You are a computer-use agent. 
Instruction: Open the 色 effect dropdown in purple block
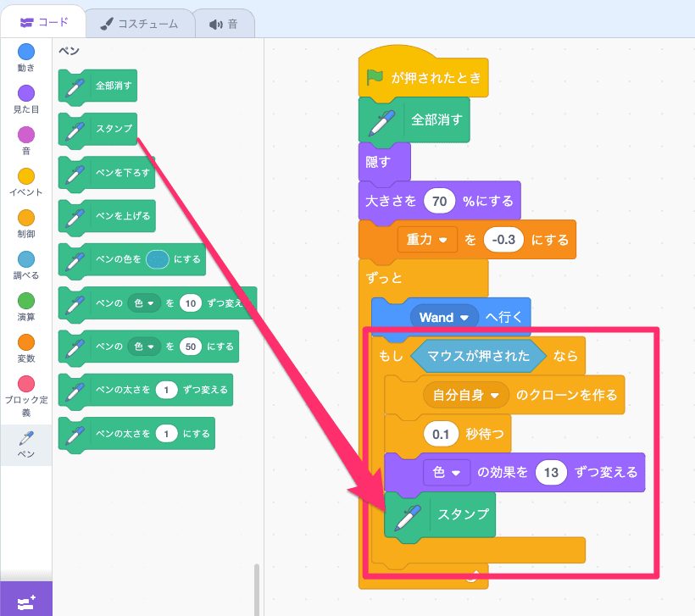tap(447, 472)
